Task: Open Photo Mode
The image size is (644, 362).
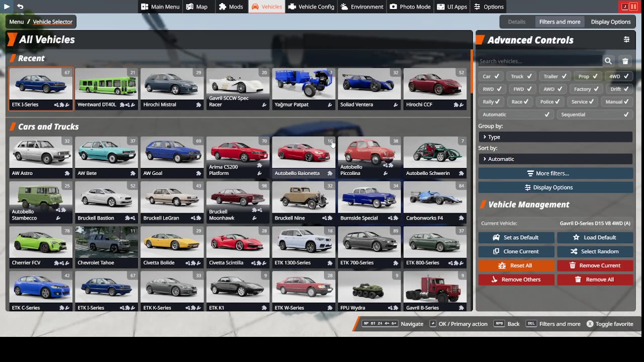Action: point(410,7)
